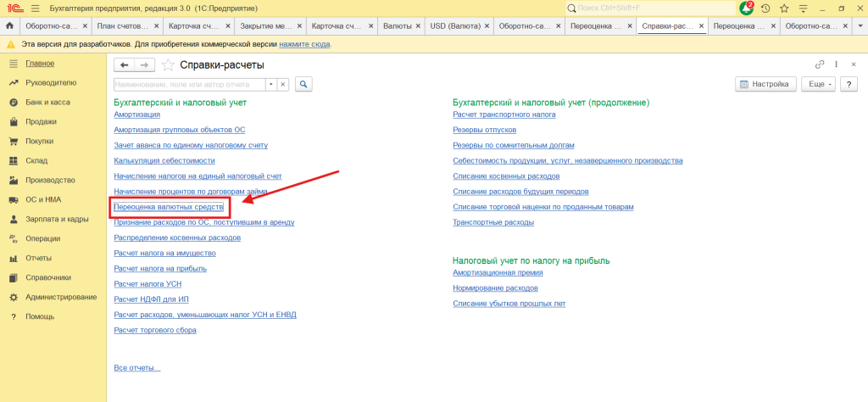This screenshot has width=868, height=402.
Task: Open favorites star in title bar
Action: click(x=784, y=8)
